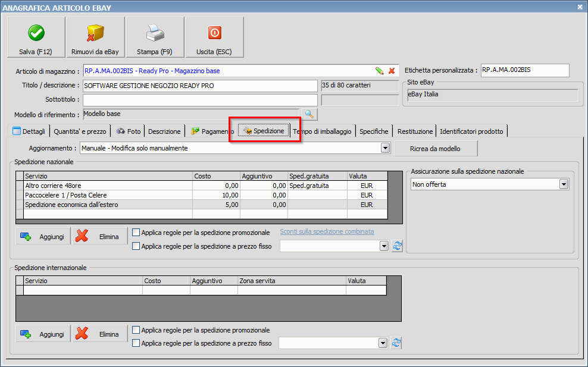Screen dimensions: 588x367
Task: Click the green pencil edit icon
Action: [379, 71]
